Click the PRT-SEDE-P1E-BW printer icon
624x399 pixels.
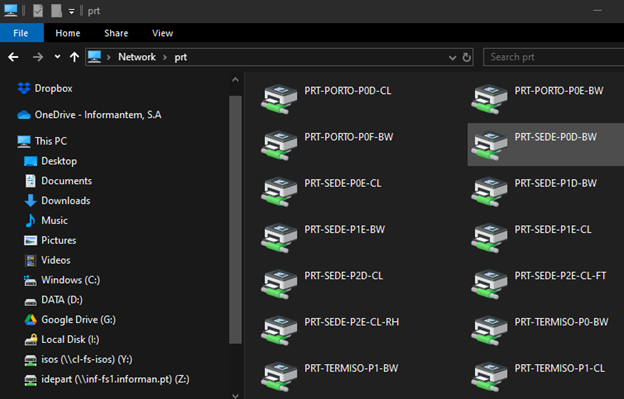click(x=279, y=237)
